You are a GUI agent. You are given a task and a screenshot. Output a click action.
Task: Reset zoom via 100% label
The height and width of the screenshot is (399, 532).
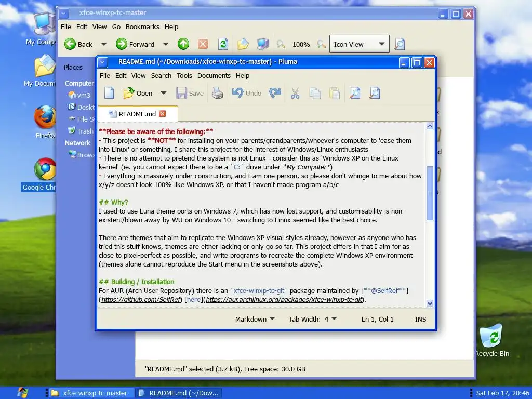coord(301,45)
